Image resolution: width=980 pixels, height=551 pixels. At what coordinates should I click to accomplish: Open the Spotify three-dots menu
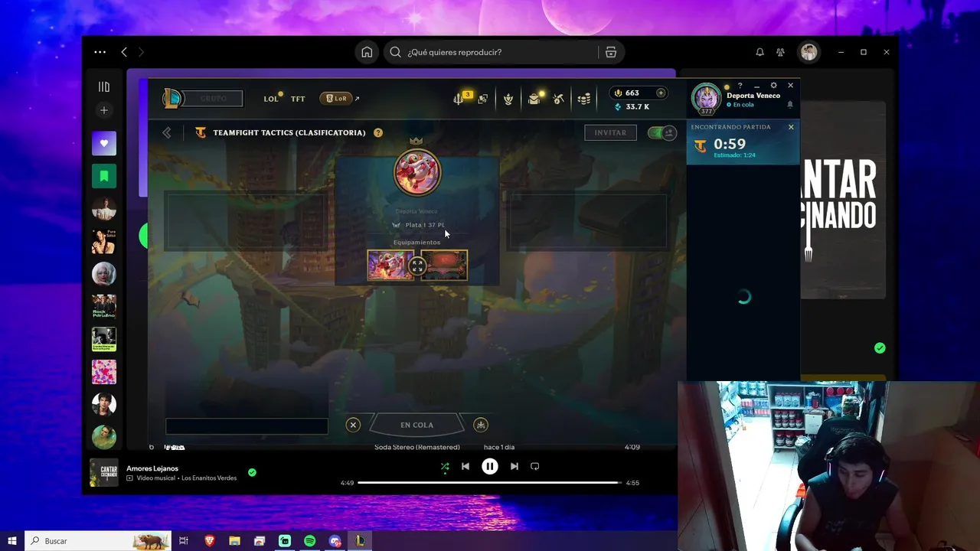(100, 52)
